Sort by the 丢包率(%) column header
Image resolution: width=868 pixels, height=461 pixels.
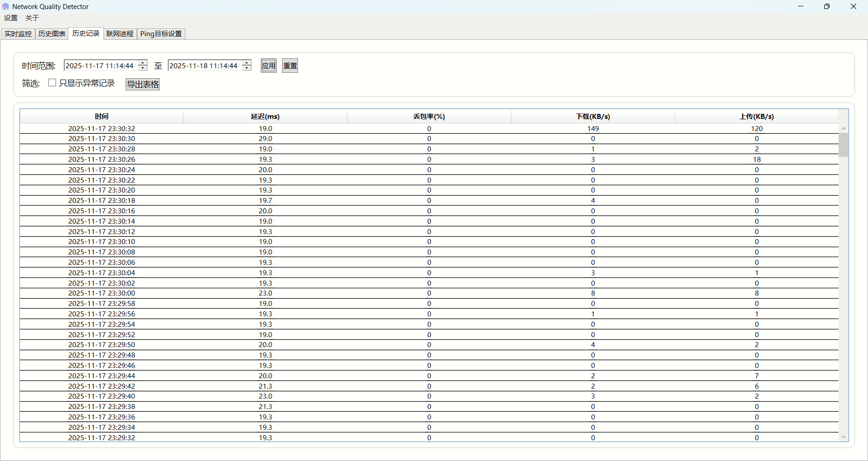[429, 117]
